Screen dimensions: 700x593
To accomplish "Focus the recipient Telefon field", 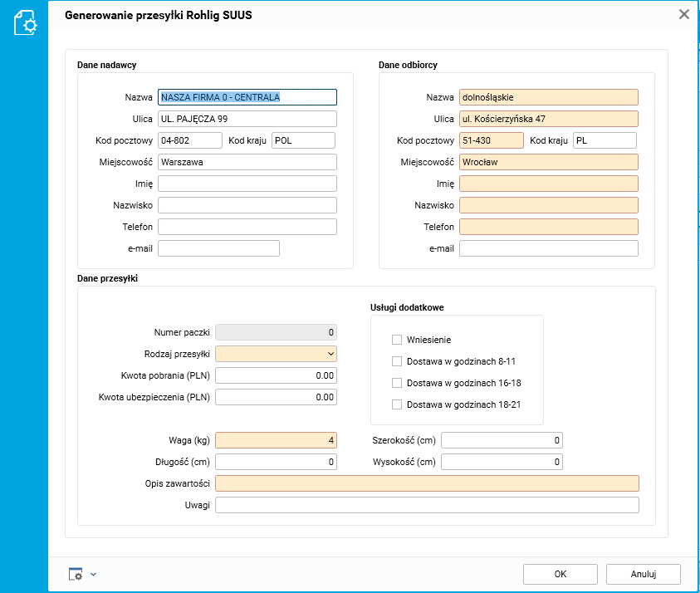I will point(548,227).
